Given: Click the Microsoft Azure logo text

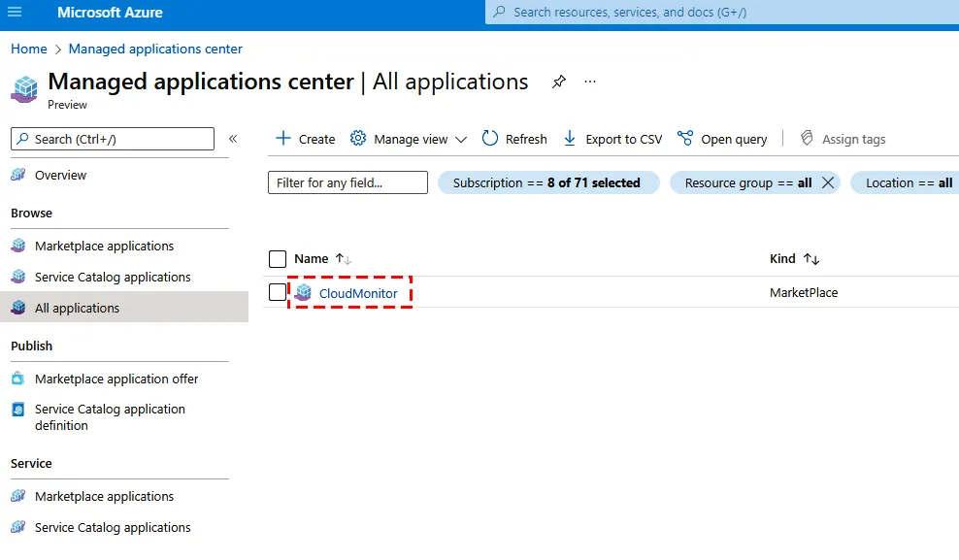Looking at the screenshot, I should (x=110, y=13).
